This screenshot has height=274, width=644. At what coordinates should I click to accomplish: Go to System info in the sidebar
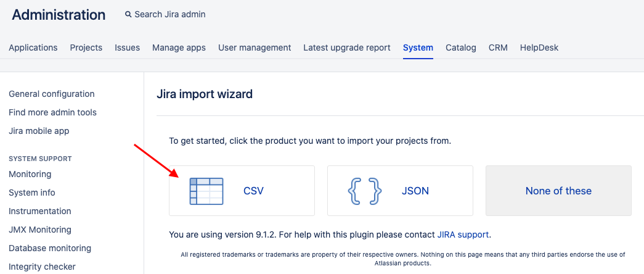[x=32, y=193]
